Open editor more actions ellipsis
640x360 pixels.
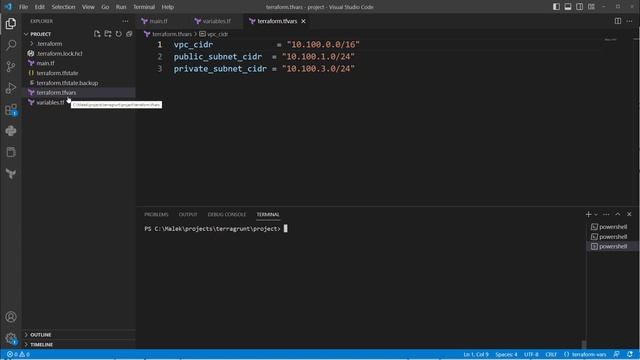tap(629, 21)
